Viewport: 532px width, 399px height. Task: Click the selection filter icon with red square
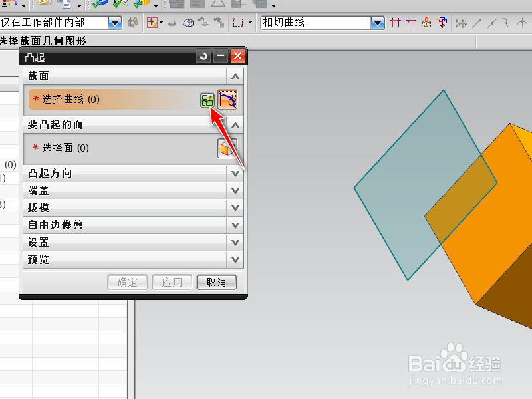click(x=152, y=23)
